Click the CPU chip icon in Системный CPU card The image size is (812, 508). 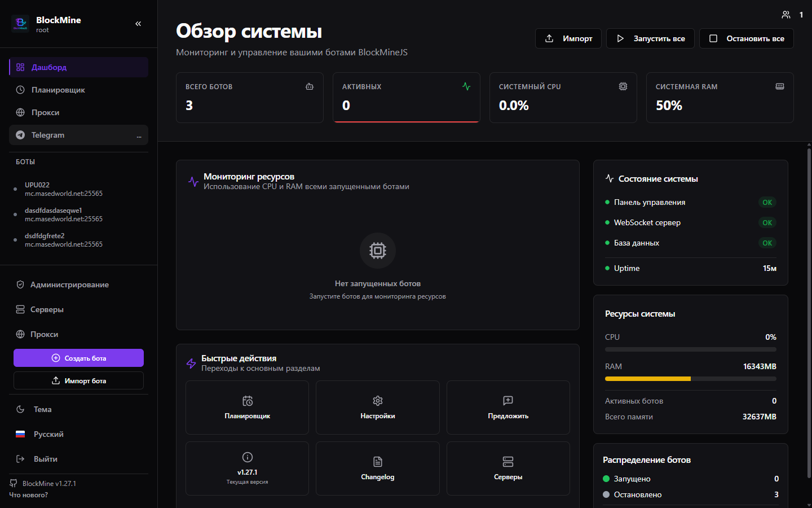pos(623,86)
